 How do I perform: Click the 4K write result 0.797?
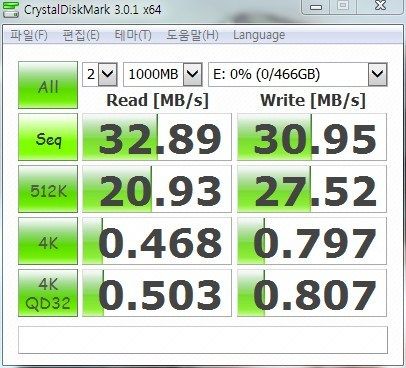(312, 241)
